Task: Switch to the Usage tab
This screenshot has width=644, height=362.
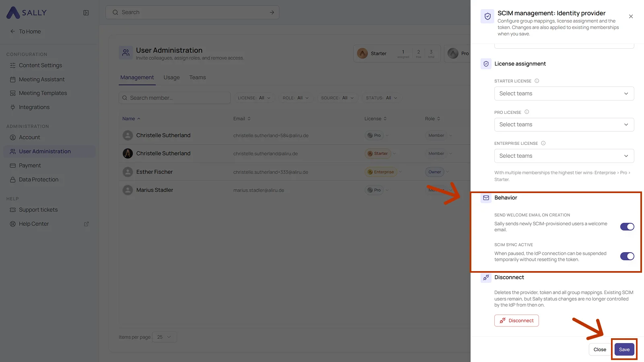Action: [x=171, y=77]
